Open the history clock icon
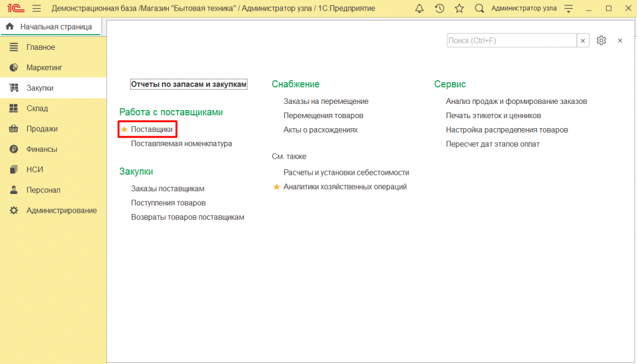 tap(440, 8)
